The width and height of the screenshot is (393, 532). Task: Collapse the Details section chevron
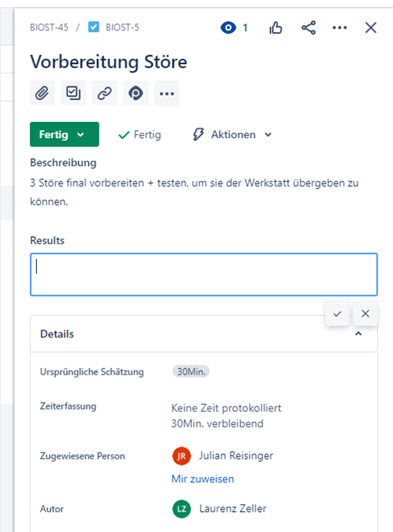358,334
